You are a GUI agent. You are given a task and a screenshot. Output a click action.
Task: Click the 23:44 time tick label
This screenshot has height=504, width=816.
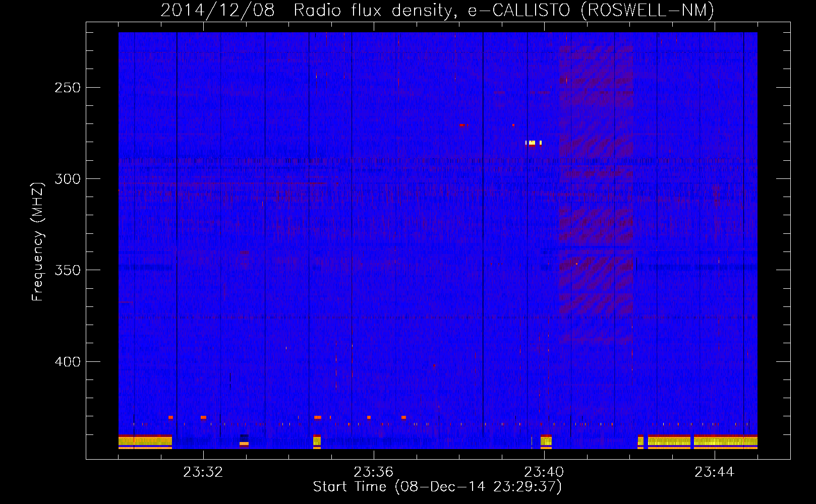point(714,472)
